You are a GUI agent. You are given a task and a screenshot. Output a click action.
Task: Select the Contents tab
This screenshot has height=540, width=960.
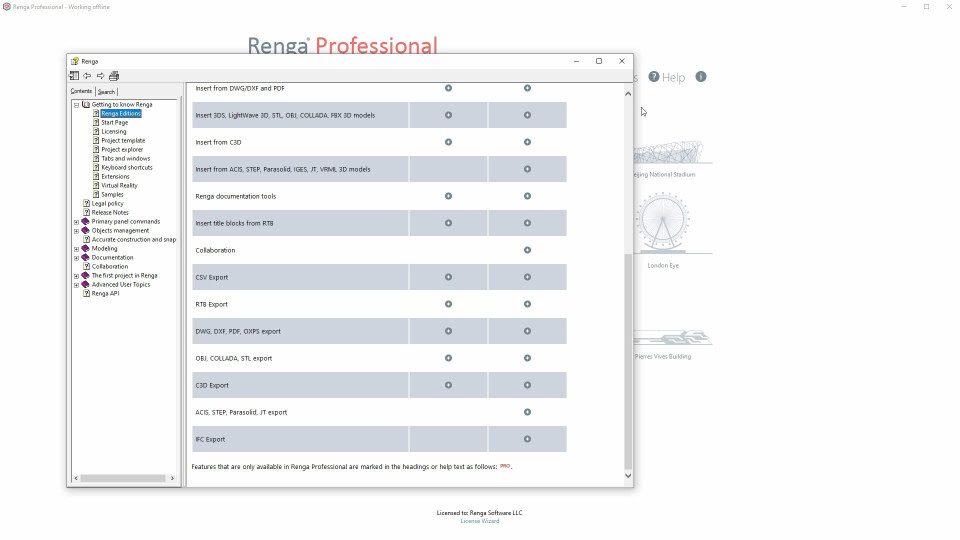tap(81, 92)
